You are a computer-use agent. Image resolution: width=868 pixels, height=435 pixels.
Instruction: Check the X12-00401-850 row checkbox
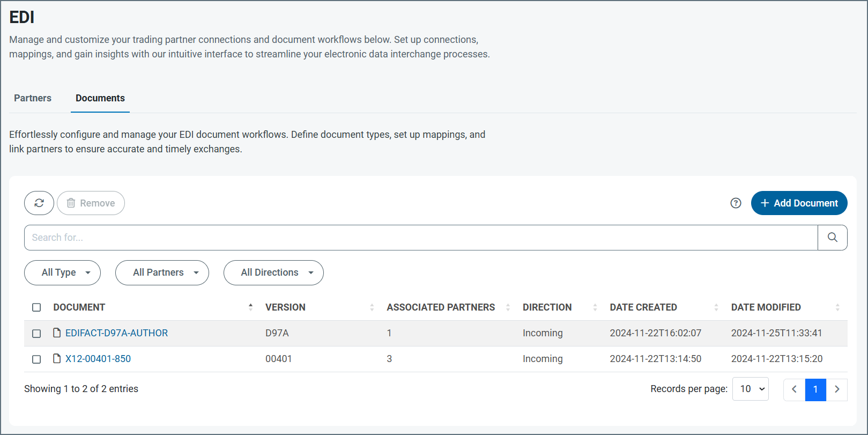36,359
